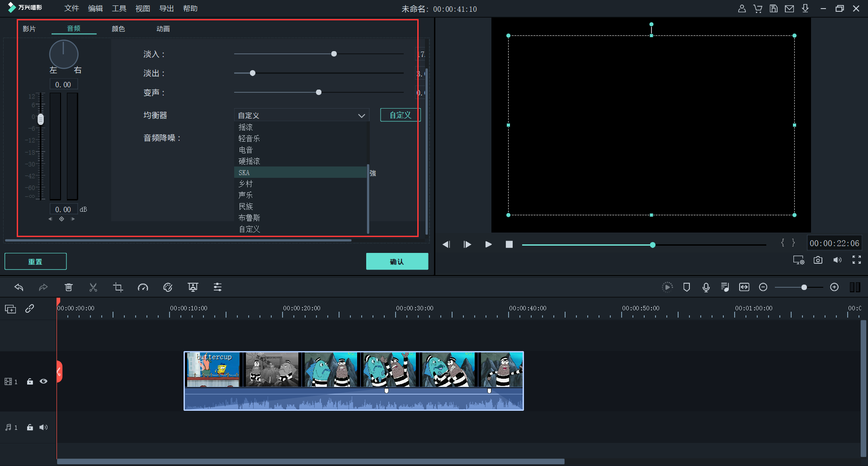Take a snapshot with camera icon
Viewport: 868px width, 466px height.
pyautogui.click(x=818, y=260)
